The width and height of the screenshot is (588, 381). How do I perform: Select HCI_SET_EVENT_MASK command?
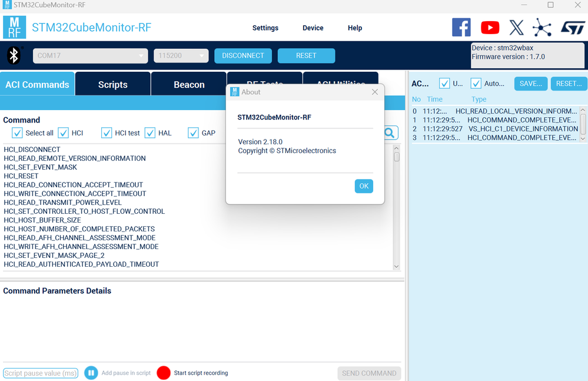pos(40,167)
